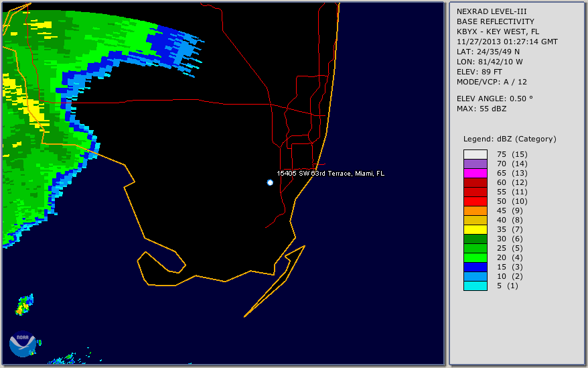Click the LON: 81/42/10 W line
588x368 pixels.
click(490, 62)
